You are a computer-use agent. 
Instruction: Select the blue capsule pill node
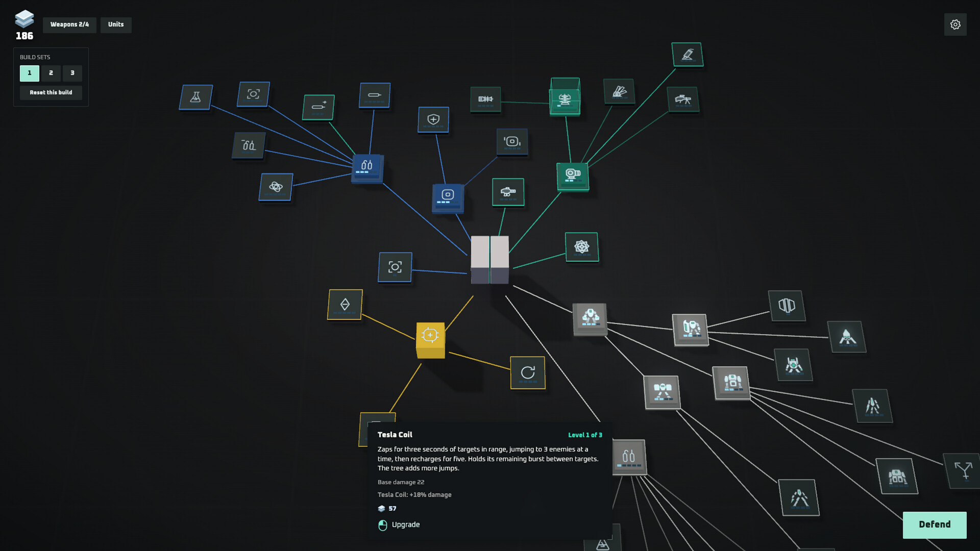click(x=375, y=95)
